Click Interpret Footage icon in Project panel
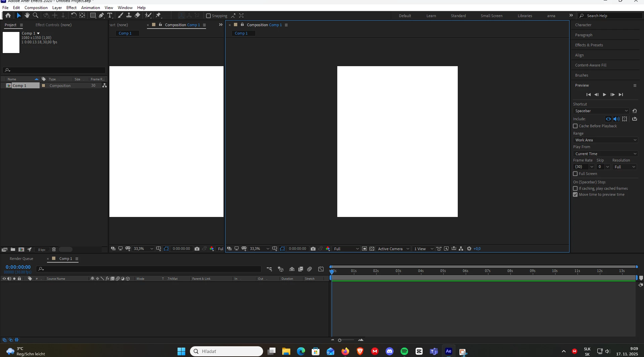 (x=4, y=250)
